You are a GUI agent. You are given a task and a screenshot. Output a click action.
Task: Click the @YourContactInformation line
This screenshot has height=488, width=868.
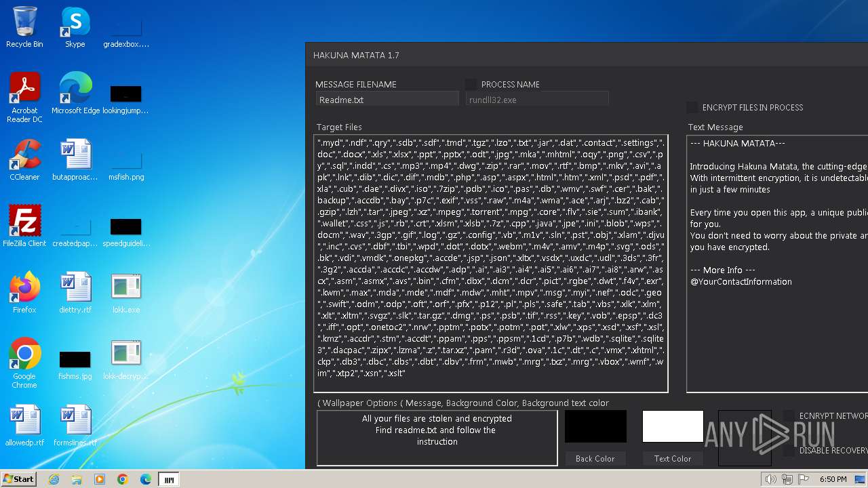tap(741, 281)
